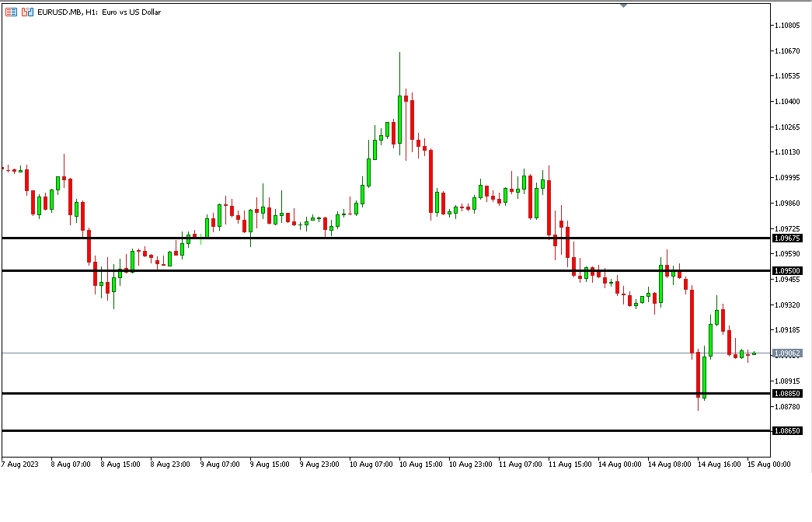Select the horizontal line at 1.09500
The height and width of the screenshot is (522, 812).
[386, 271]
